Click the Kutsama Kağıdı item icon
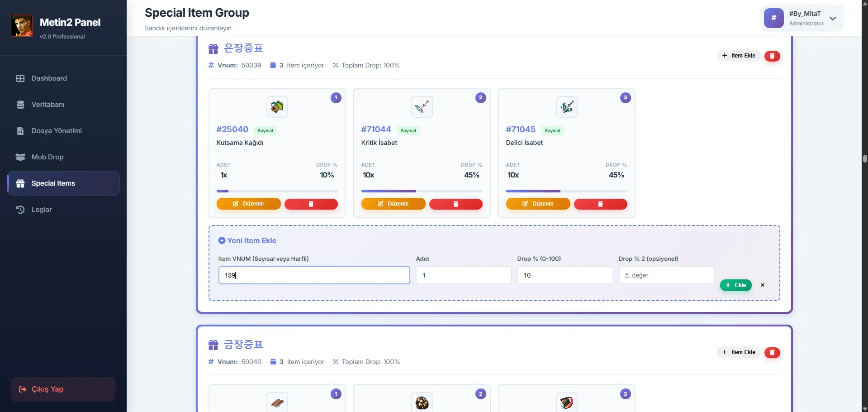868x412 pixels. point(277,107)
